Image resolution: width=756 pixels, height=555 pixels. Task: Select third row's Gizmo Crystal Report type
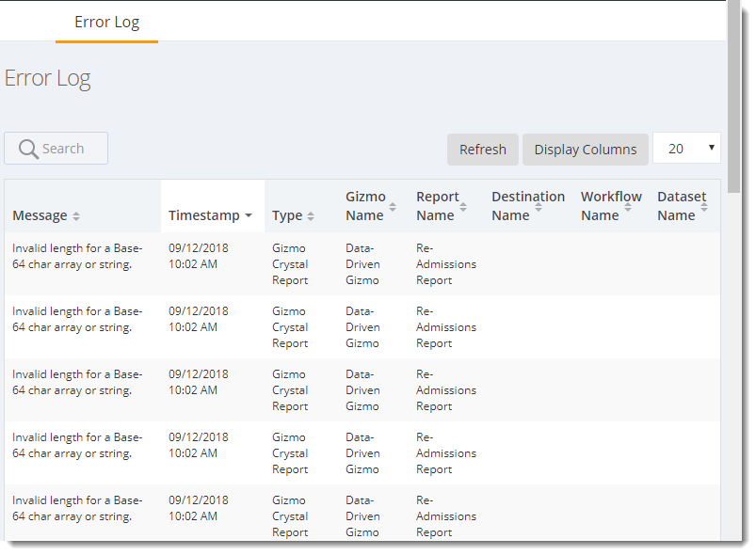pos(290,390)
